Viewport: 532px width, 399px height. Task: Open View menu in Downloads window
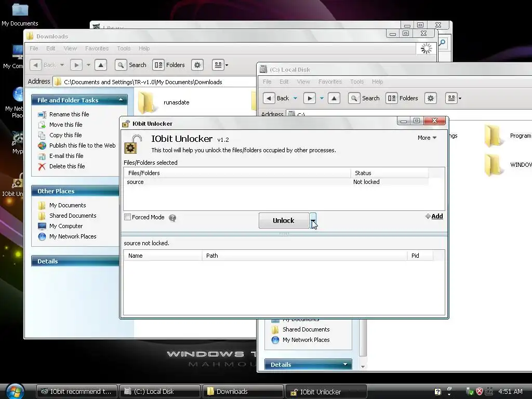[x=70, y=48]
